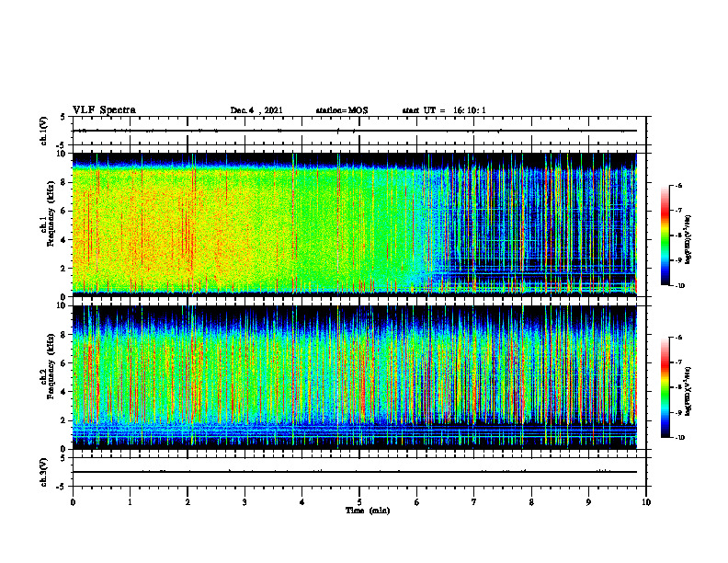Pick the ch.2 spectrogram color scale bar
The height and width of the screenshot is (563, 728).
point(665,387)
